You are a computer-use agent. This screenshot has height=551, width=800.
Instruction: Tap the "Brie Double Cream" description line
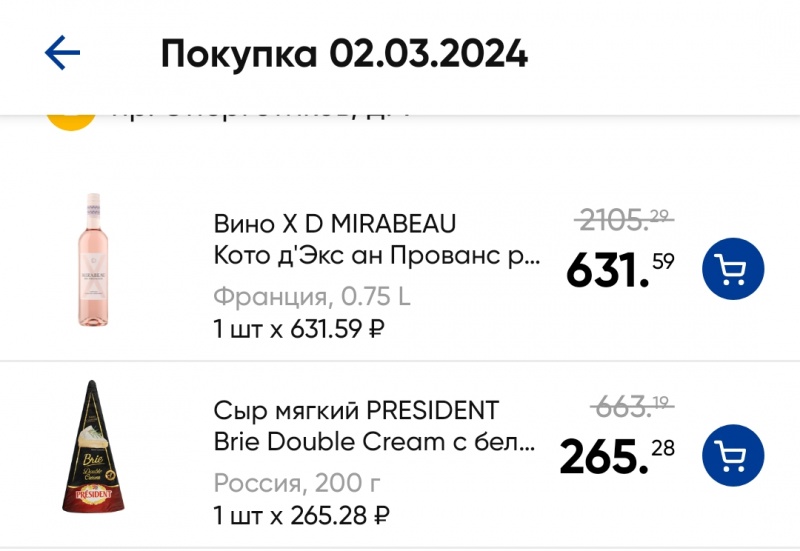[376, 442]
